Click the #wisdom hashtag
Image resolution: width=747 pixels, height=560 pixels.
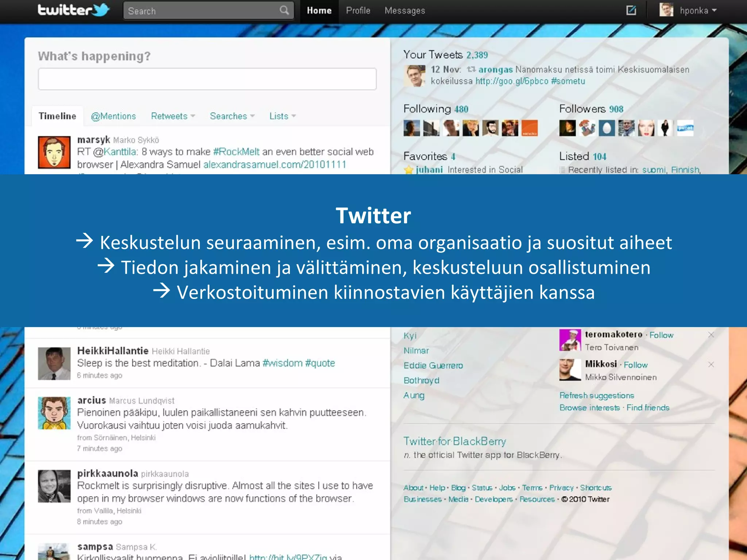coord(282,363)
